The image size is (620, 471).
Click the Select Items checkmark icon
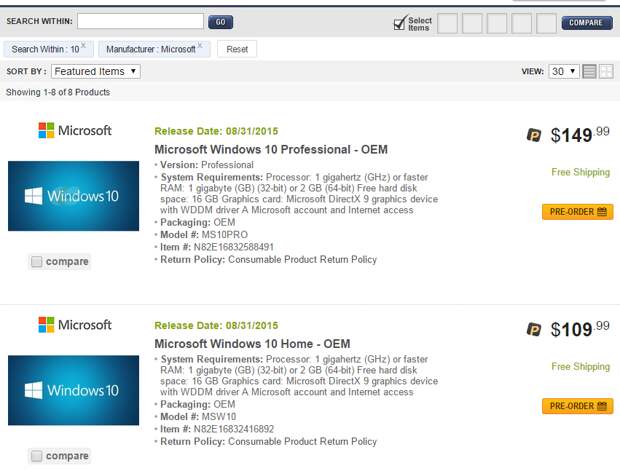tap(401, 23)
